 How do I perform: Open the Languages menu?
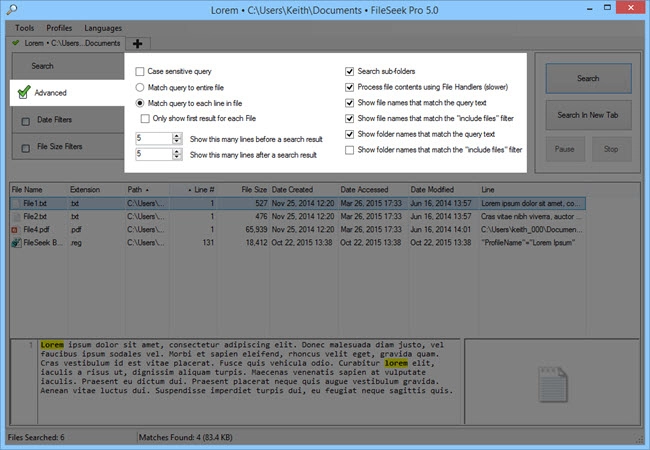103,28
